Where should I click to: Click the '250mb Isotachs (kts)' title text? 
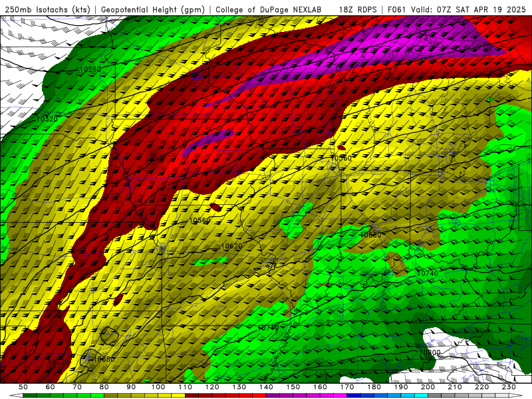coord(48,9)
